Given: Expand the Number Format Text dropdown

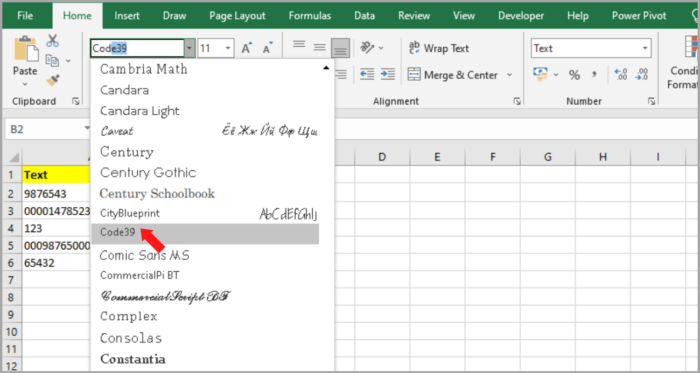Looking at the screenshot, I should point(645,48).
